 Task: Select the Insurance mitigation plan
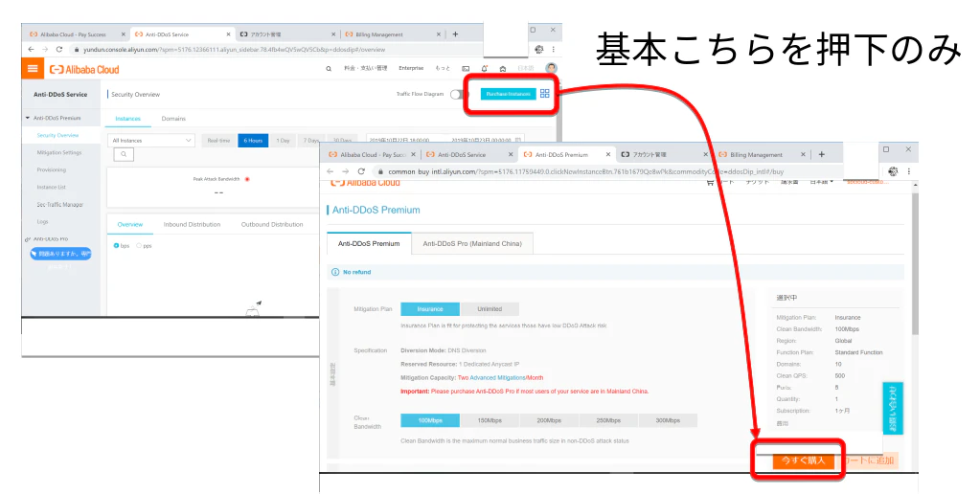pyautogui.click(x=430, y=309)
